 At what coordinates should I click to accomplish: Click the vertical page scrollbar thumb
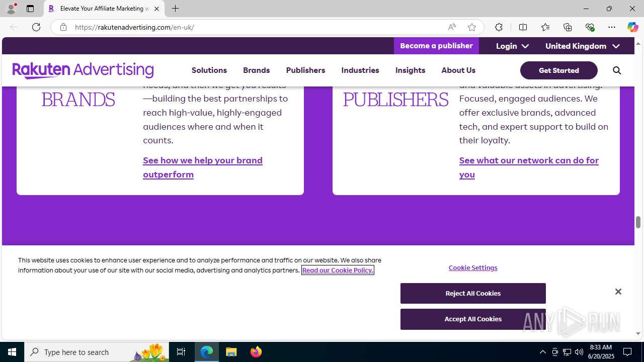click(x=638, y=222)
